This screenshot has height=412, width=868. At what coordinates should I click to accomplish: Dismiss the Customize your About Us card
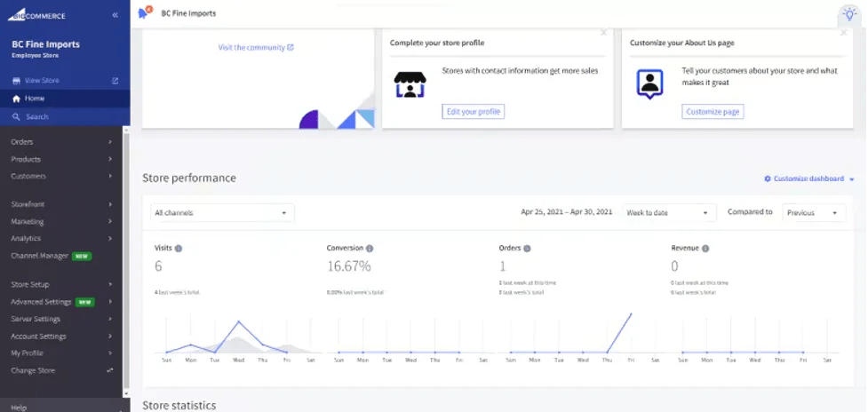(x=844, y=33)
